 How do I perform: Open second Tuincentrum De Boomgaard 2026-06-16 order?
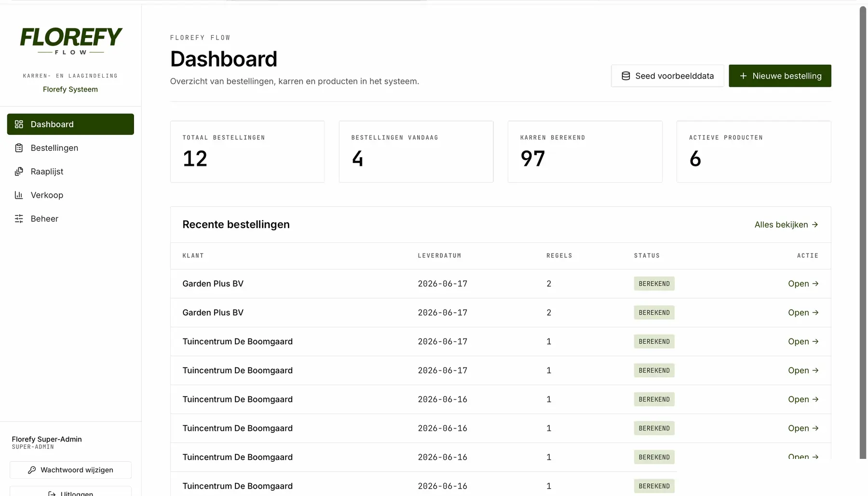coord(803,429)
